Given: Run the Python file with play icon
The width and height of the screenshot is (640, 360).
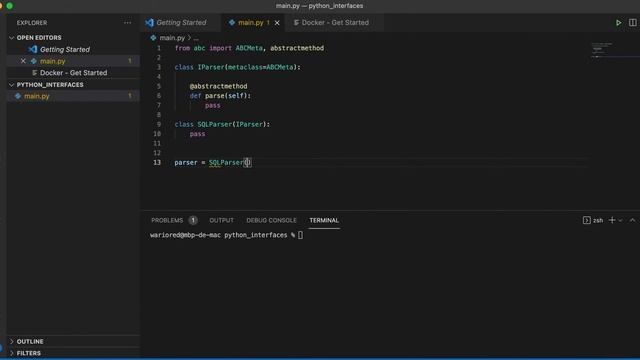Looking at the screenshot, I should (618, 23).
